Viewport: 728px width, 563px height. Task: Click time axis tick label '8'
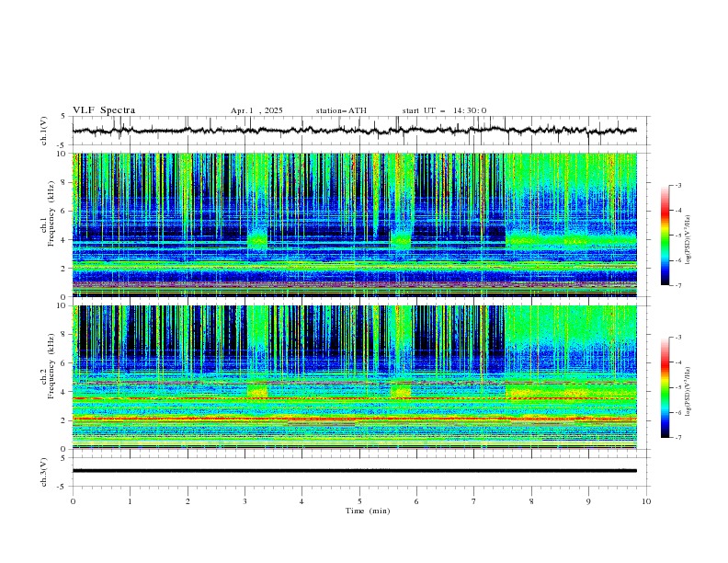(x=531, y=501)
